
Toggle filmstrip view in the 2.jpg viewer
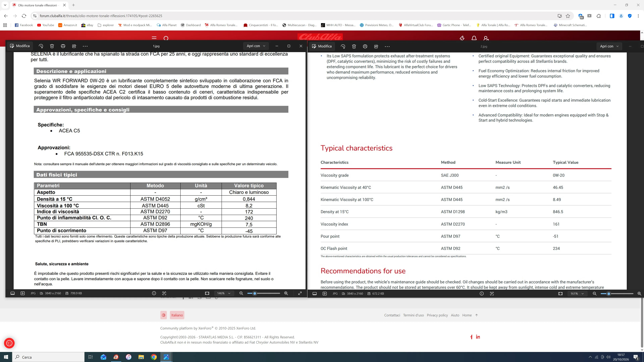[x=314, y=294]
